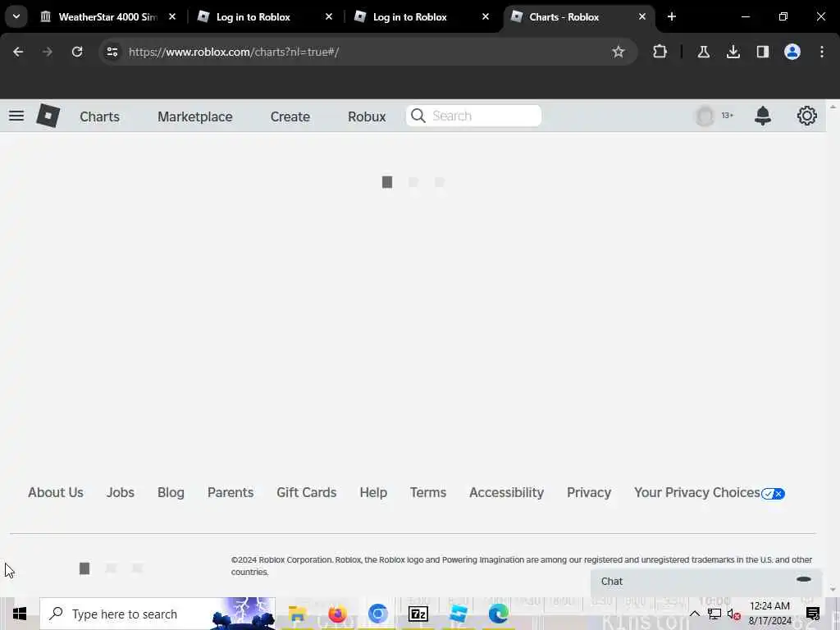This screenshot has width=840, height=630.
Task: Open Chrome from the taskbar
Action: 377,614
